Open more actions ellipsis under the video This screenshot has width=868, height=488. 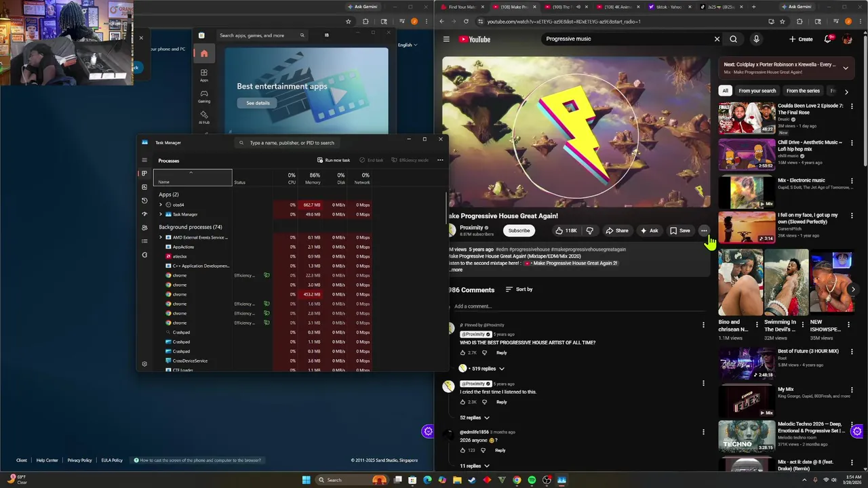(704, 230)
